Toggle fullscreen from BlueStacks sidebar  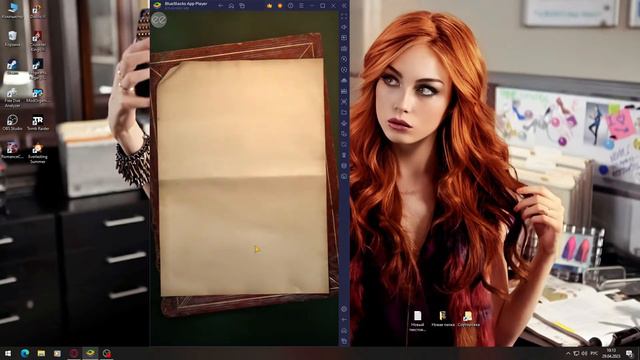click(x=344, y=16)
